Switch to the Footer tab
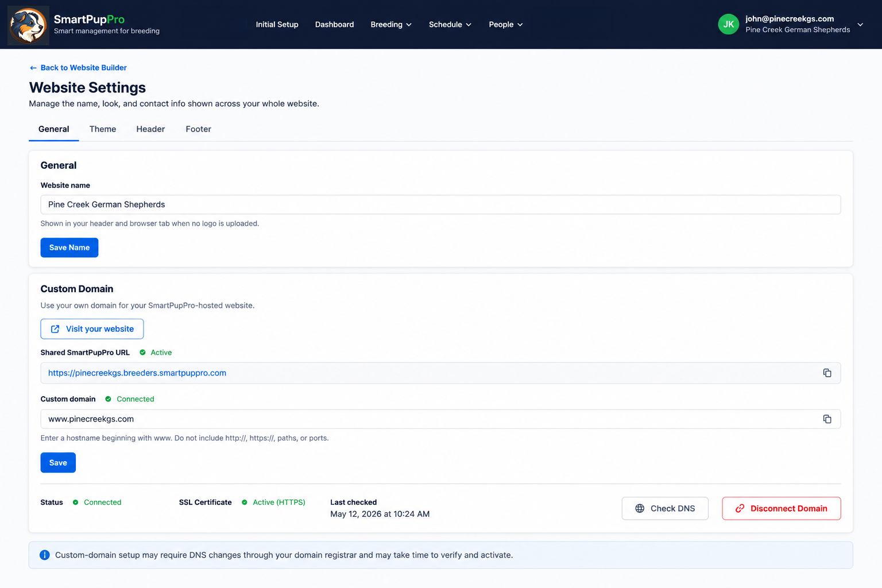882x588 pixels. 198,129
